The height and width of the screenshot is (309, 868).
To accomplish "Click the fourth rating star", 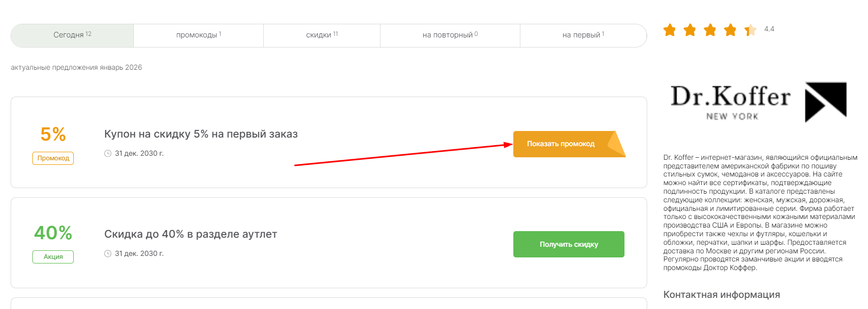I will coord(730,30).
